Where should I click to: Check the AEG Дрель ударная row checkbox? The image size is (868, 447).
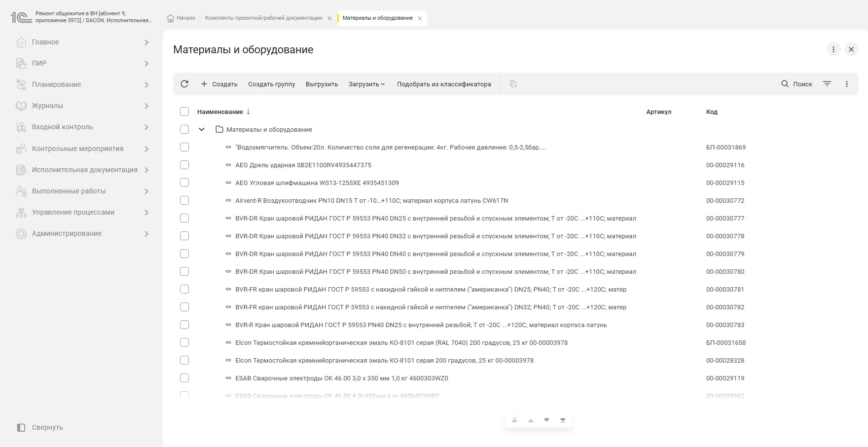click(184, 165)
